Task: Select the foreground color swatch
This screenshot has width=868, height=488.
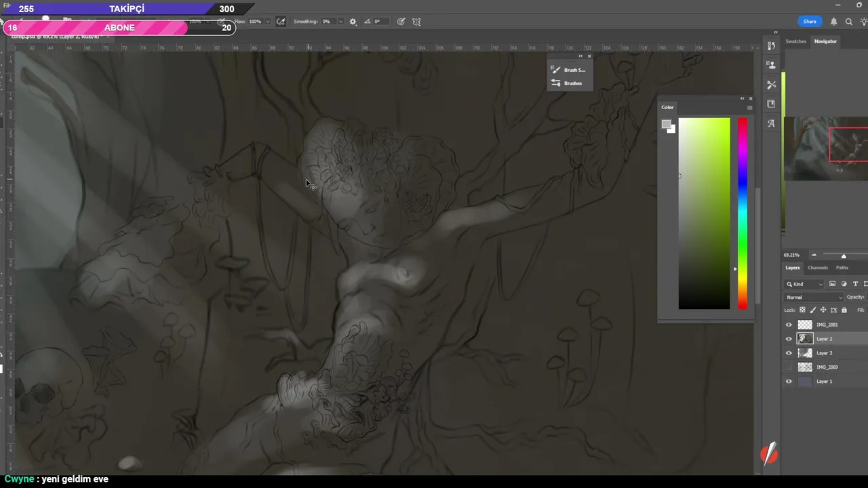Action: pos(666,125)
